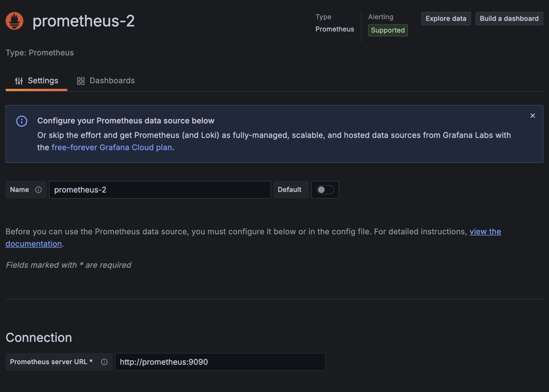The height and width of the screenshot is (392, 549).
Task: Click the Settings tab sliders icon
Action: point(19,81)
